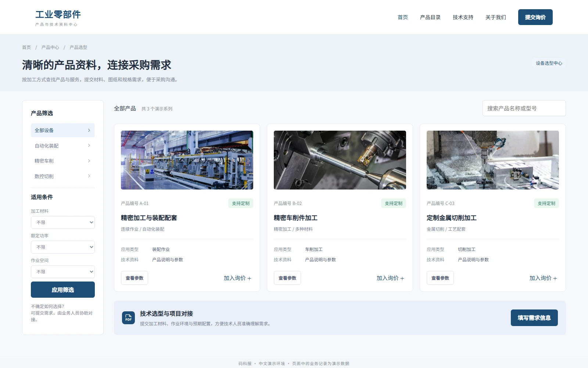
Task: Open product title 定制金属切削加工
Action: pos(452,218)
